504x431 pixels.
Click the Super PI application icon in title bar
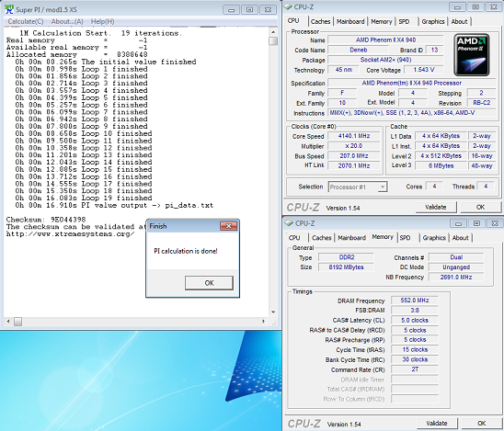(9, 9)
